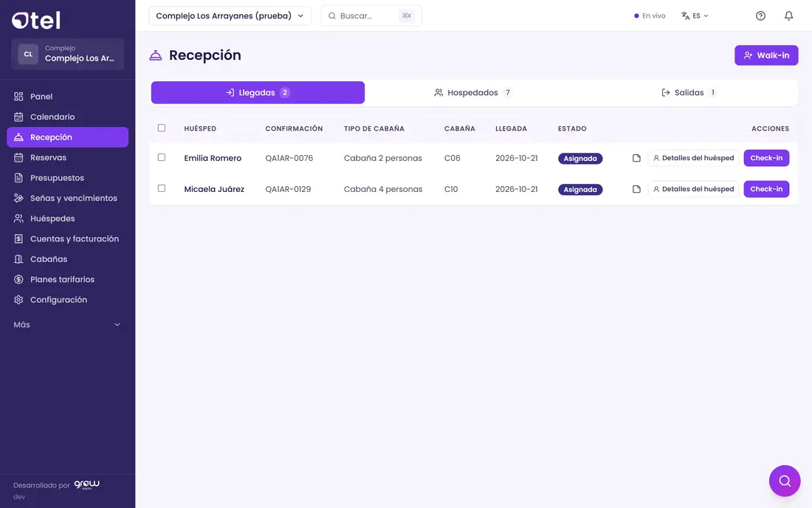Click the Micaela Juárez guest name

click(x=214, y=189)
